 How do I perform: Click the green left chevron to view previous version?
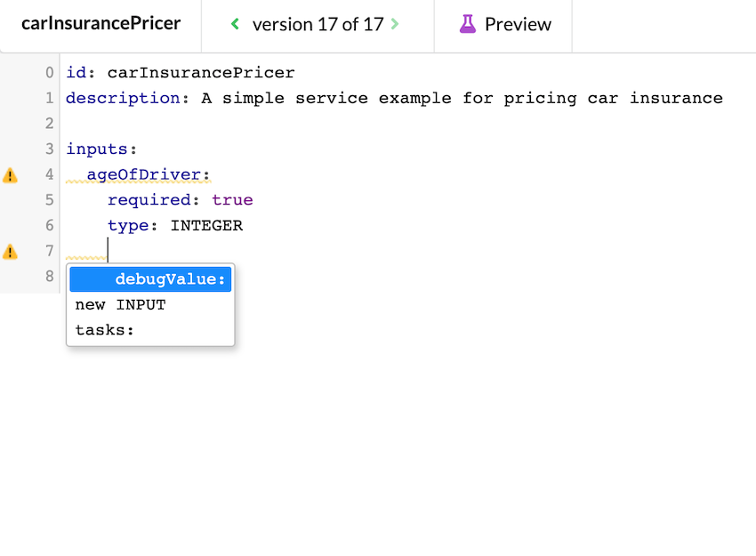[x=234, y=24]
